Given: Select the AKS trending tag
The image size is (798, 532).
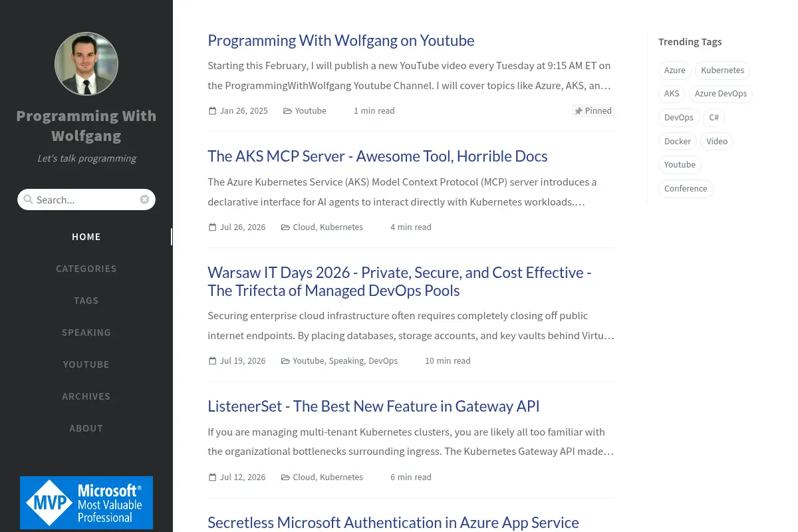Looking at the screenshot, I should pos(672,94).
